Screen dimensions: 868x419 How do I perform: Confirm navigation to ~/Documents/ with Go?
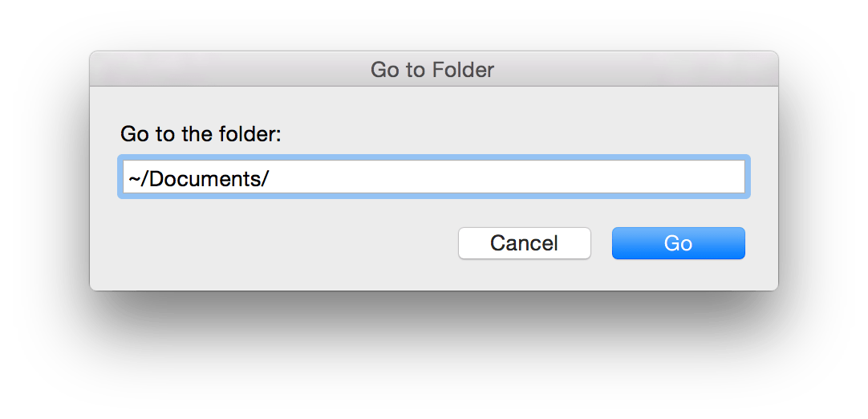coord(678,243)
